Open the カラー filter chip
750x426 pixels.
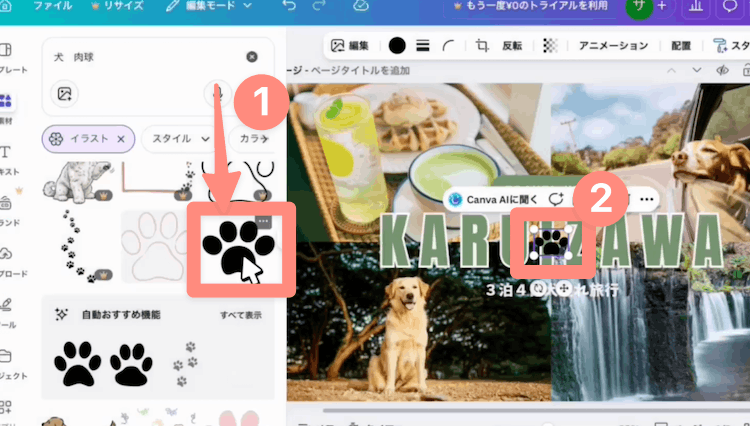(x=253, y=139)
